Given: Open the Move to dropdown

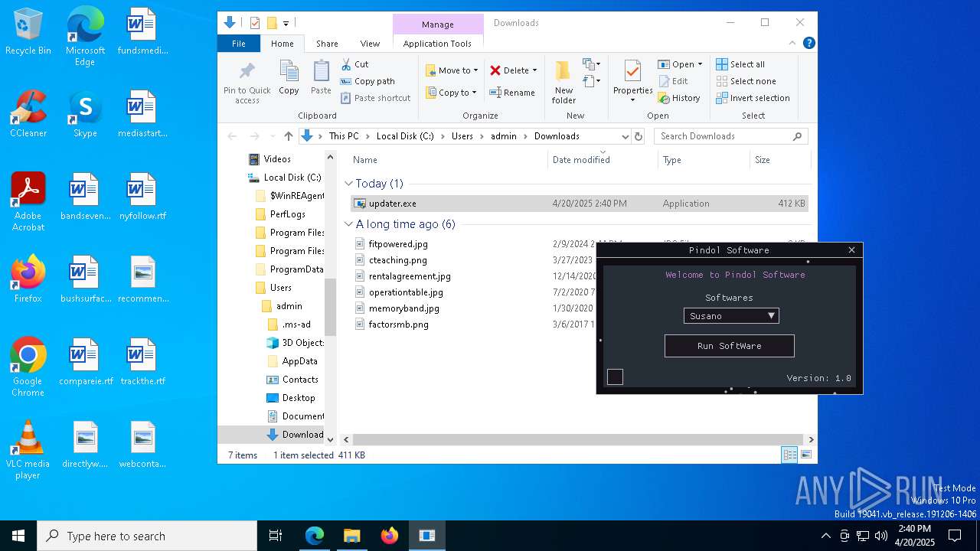Looking at the screenshot, I should tap(452, 70).
